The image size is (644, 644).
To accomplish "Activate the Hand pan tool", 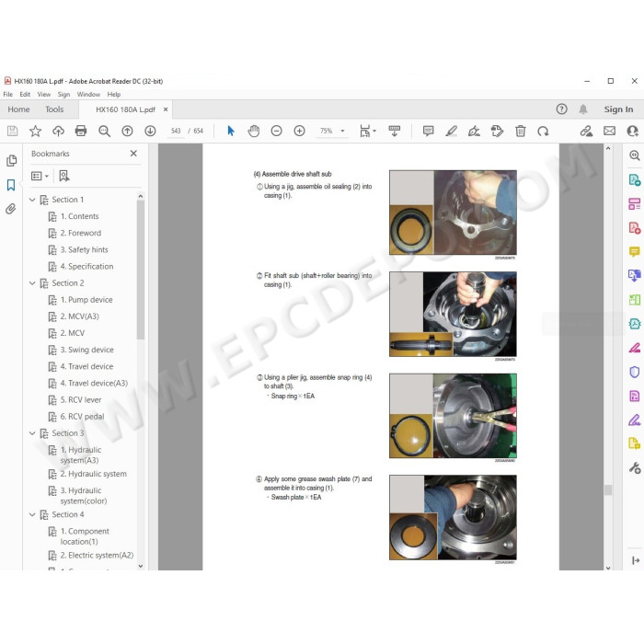I will (x=254, y=131).
